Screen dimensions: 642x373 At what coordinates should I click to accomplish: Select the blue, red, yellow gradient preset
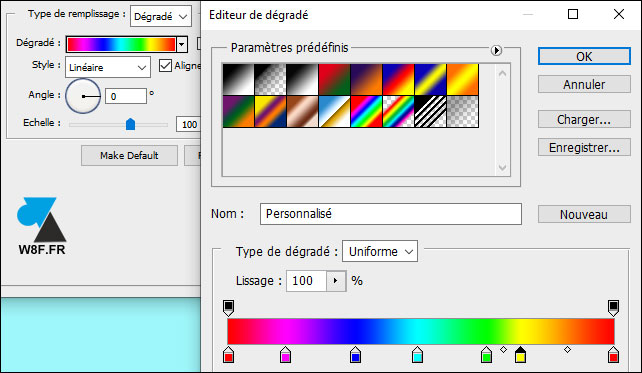click(398, 79)
